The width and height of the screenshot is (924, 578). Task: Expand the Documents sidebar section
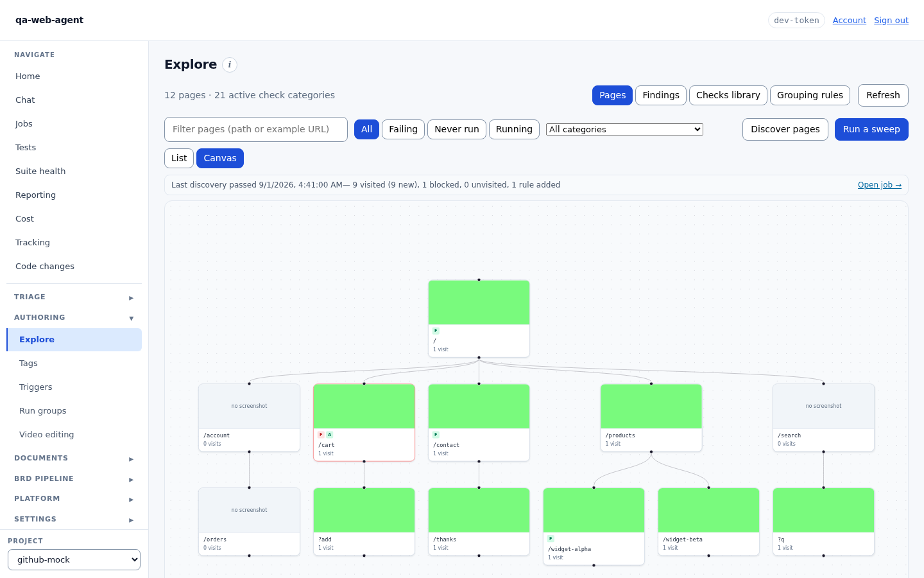(74, 459)
